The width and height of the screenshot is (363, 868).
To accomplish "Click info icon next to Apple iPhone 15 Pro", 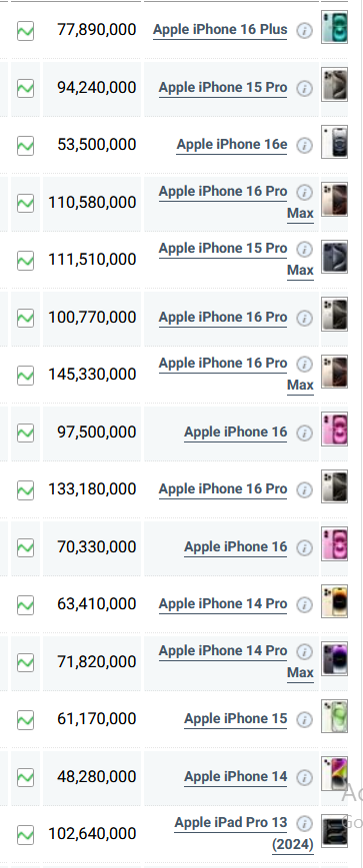I will [304, 89].
